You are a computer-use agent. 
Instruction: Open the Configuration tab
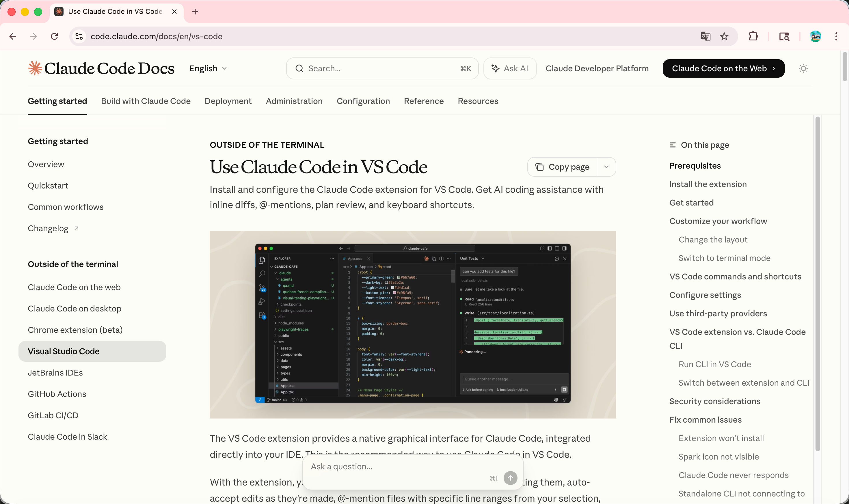tap(363, 101)
